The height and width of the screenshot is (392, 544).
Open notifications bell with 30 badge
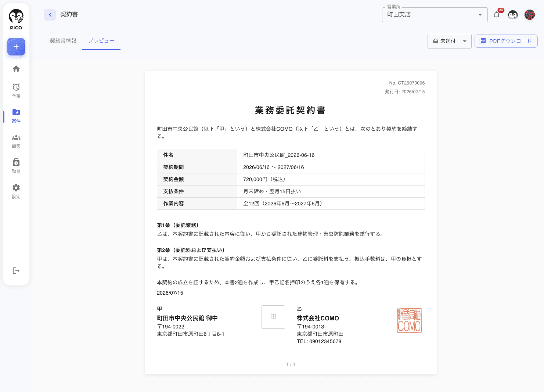(497, 15)
